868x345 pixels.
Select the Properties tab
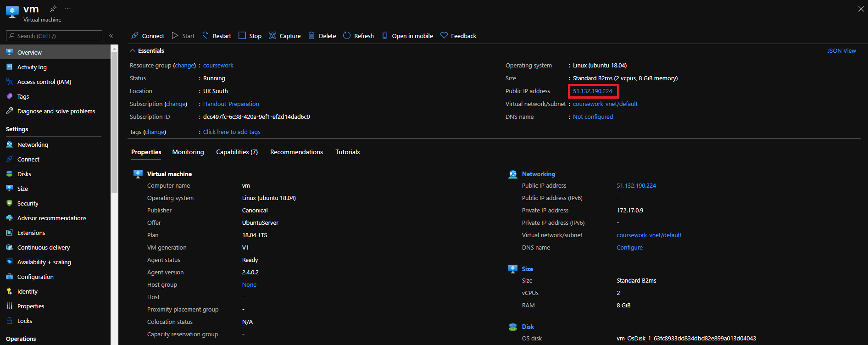[x=146, y=152]
